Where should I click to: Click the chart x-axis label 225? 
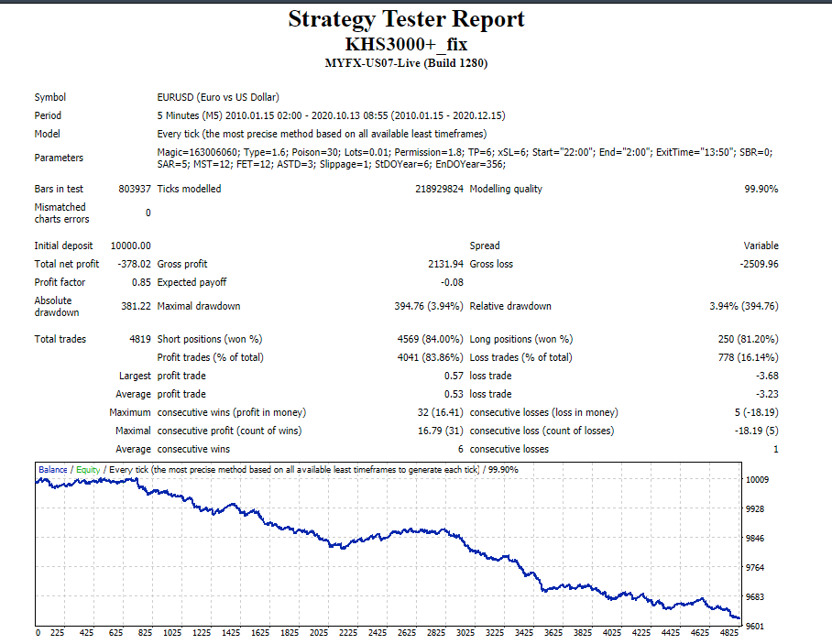pyautogui.click(x=58, y=632)
